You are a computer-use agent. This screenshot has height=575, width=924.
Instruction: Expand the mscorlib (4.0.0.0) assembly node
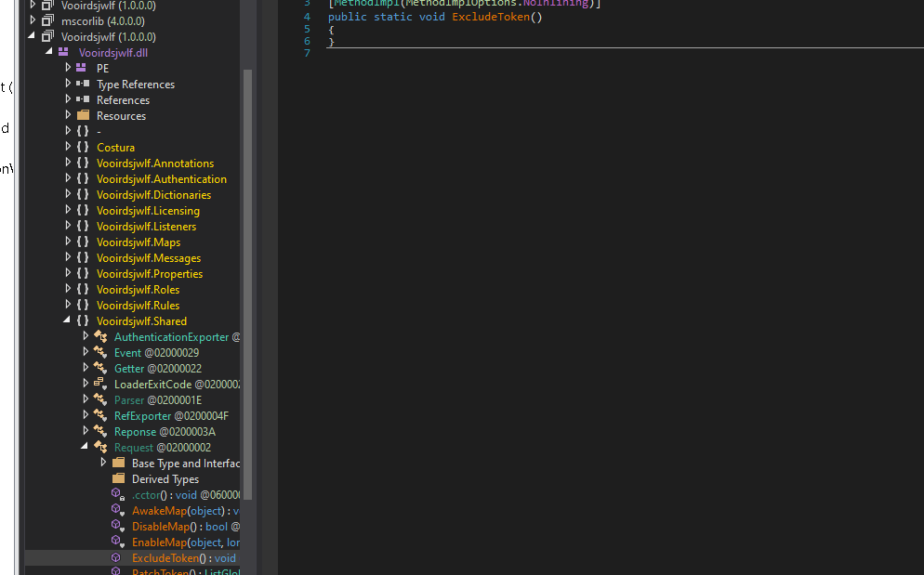pos(33,20)
